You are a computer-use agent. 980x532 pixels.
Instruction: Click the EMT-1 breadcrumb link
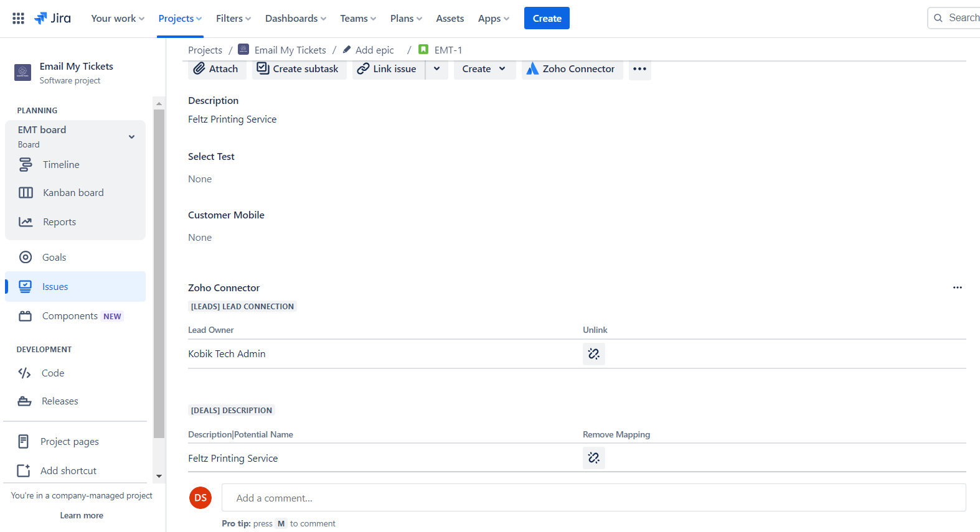(x=448, y=50)
